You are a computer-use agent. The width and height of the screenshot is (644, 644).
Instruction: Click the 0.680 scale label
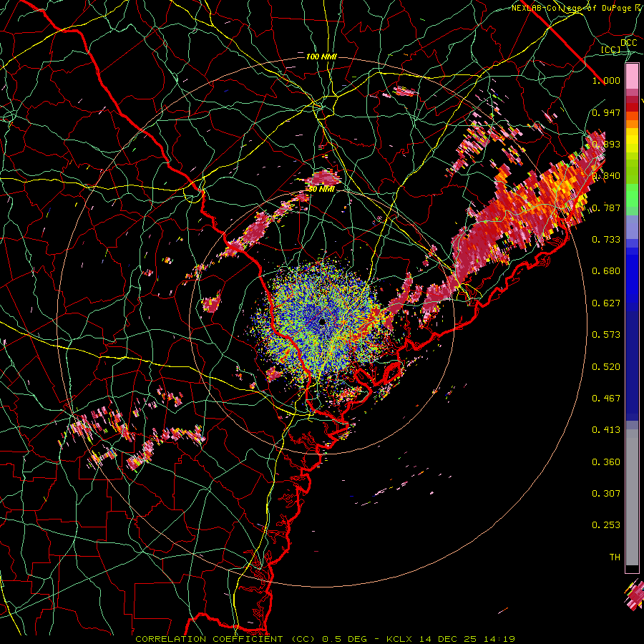[606, 271]
